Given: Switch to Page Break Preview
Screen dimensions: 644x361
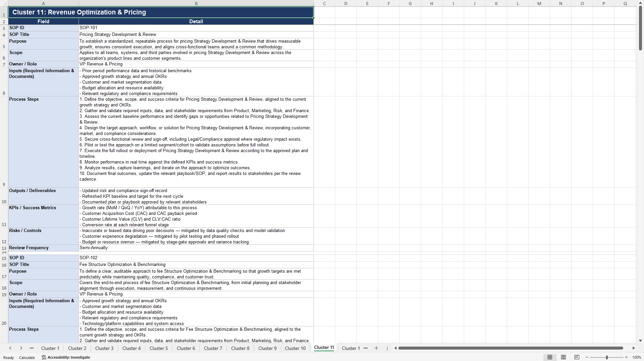Looking at the screenshot, I should [577, 357].
